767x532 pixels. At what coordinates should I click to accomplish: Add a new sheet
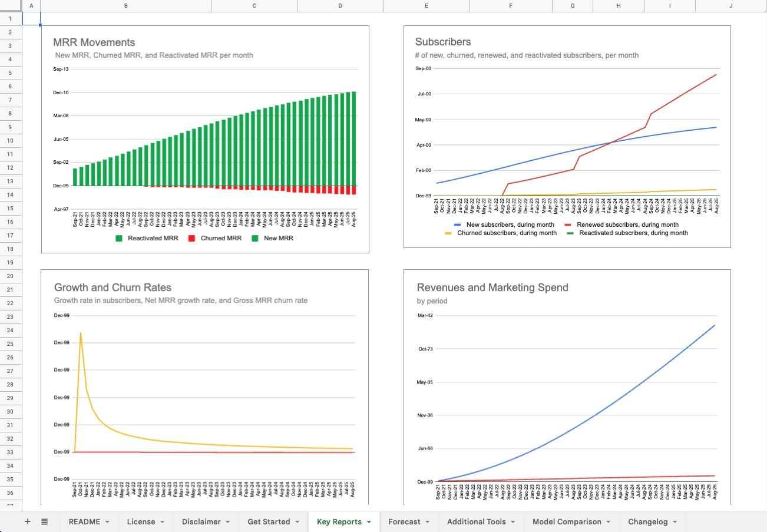click(x=27, y=521)
